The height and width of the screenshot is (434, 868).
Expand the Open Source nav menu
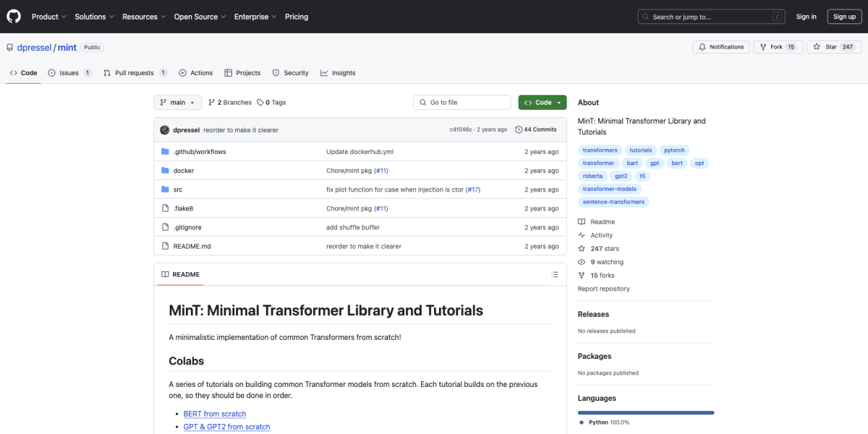click(200, 17)
